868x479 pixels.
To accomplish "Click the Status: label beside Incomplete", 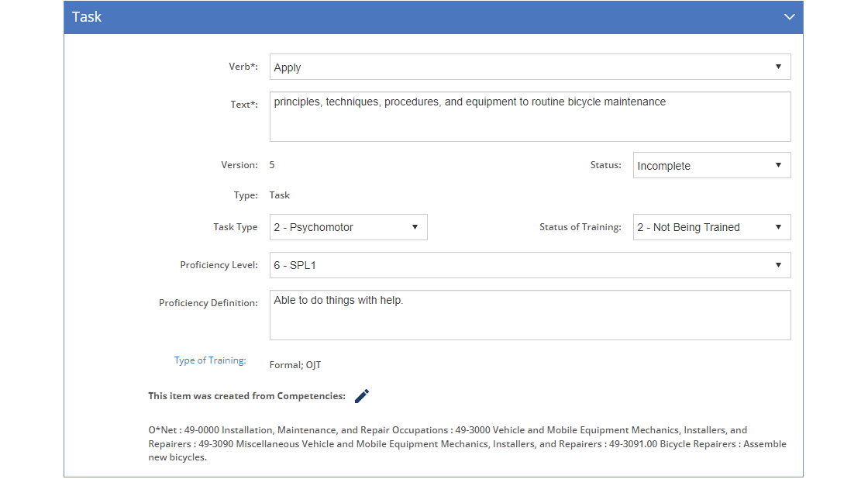I will 605,165.
